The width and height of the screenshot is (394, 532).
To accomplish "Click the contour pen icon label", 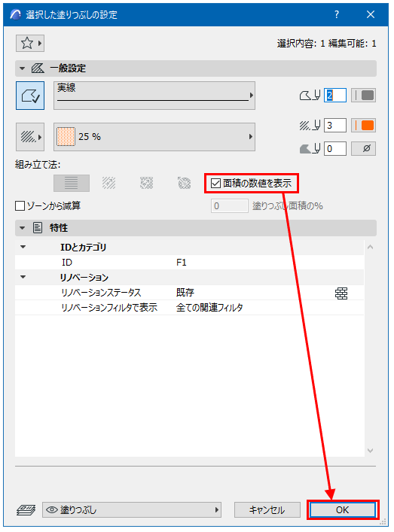I will point(310,96).
